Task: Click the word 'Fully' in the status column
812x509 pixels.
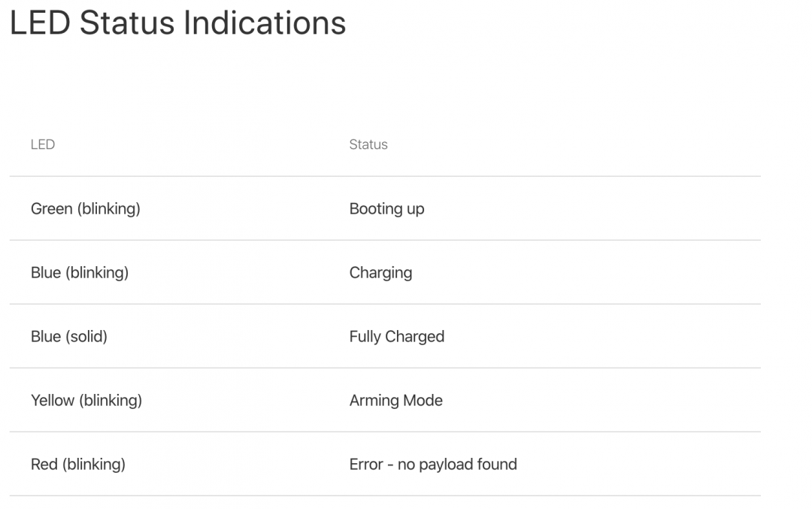Action: pyautogui.click(x=365, y=336)
